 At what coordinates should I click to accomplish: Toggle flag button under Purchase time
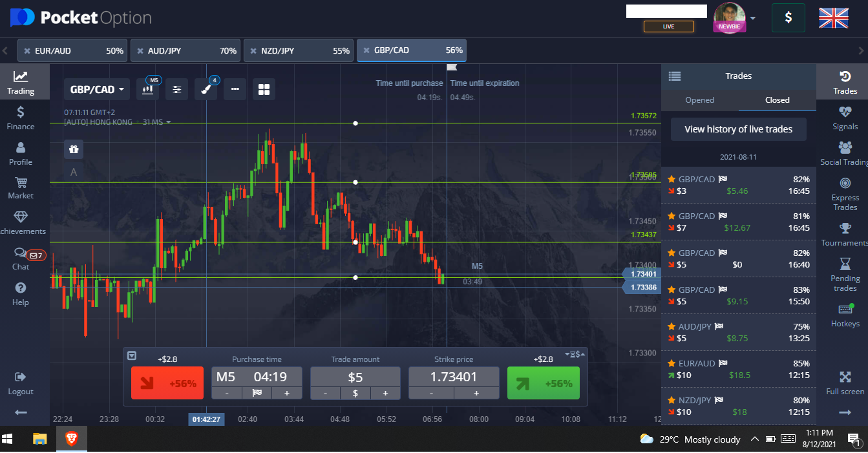257,393
